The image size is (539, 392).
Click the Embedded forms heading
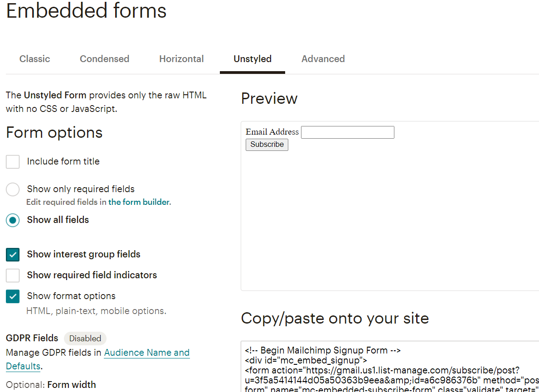(x=86, y=11)
